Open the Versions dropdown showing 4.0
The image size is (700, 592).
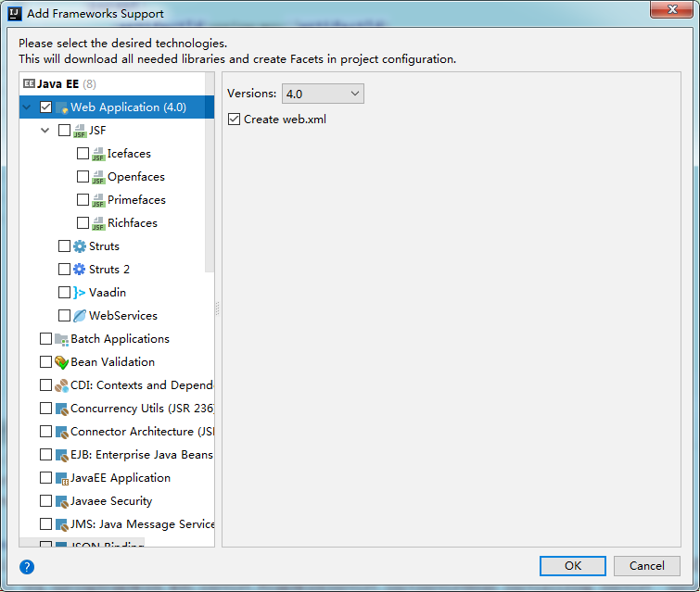tap(323, 94)
